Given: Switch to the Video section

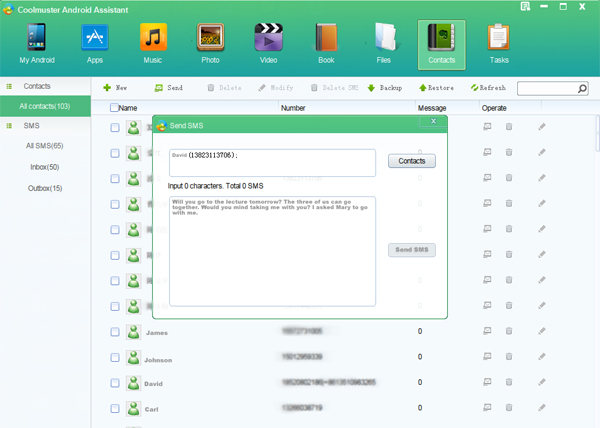Looking at the screenshot, I should pos(268,45).
